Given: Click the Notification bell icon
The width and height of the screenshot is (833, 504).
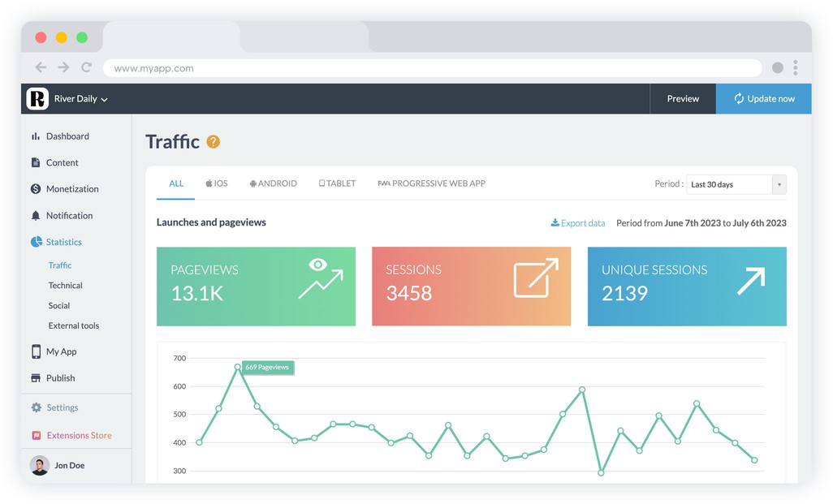Looking at the screenshot, I should point(36,215).
